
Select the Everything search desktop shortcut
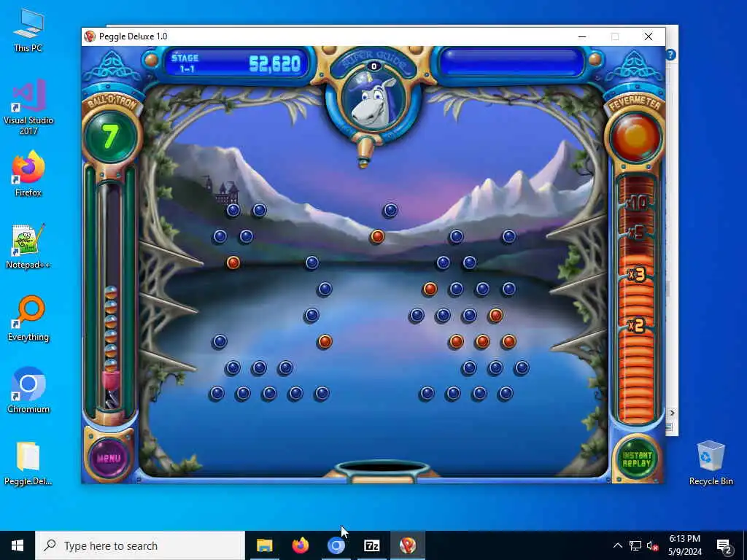pos(28,319)
